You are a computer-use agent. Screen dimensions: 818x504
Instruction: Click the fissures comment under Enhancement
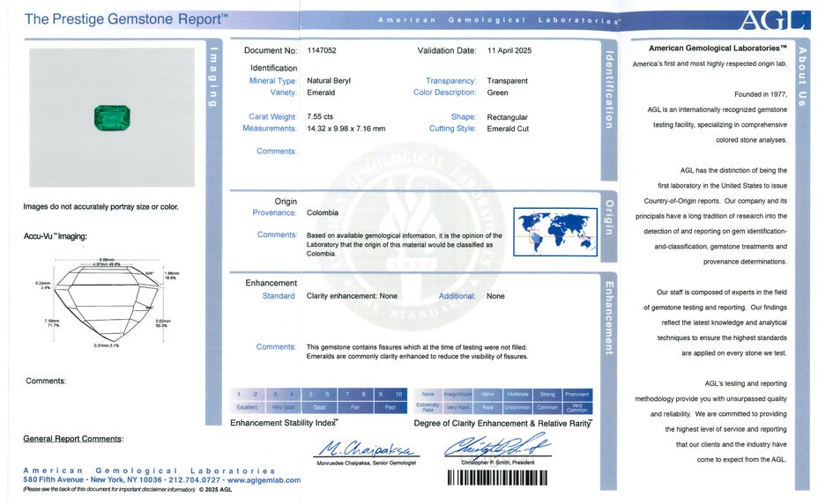417,352
